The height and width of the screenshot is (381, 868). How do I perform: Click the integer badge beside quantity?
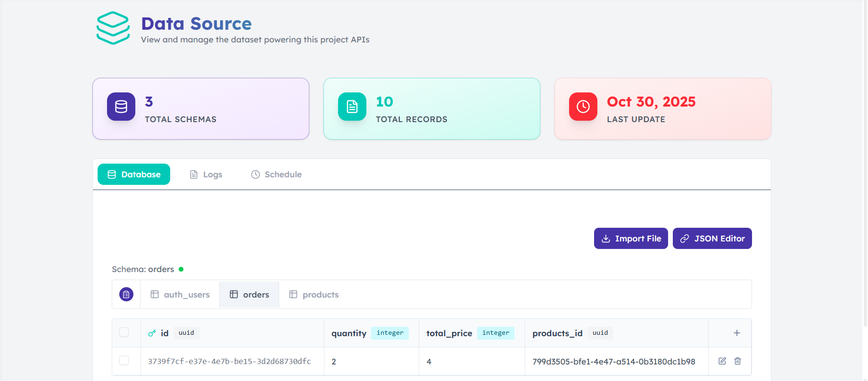[390, 333]
